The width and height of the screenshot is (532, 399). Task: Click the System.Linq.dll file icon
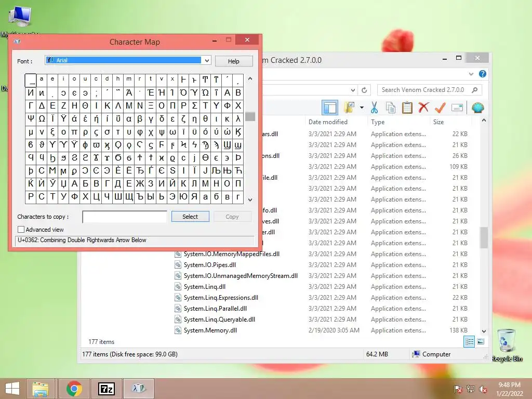pyautogui.click(x=178, y=286)
